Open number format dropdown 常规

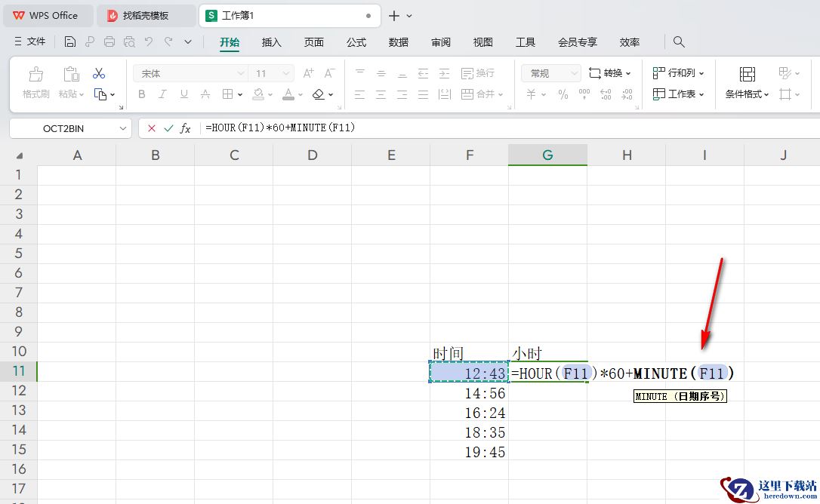[x=574, y=73]
